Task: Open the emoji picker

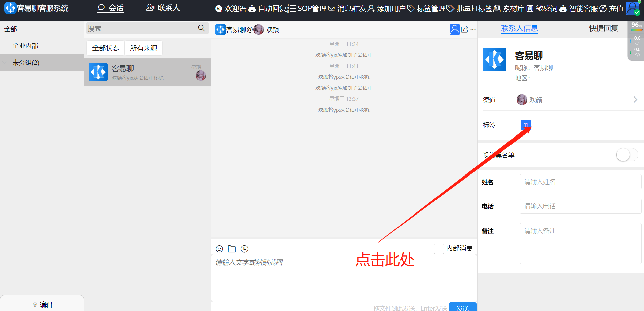Action: tap(219, 249)
